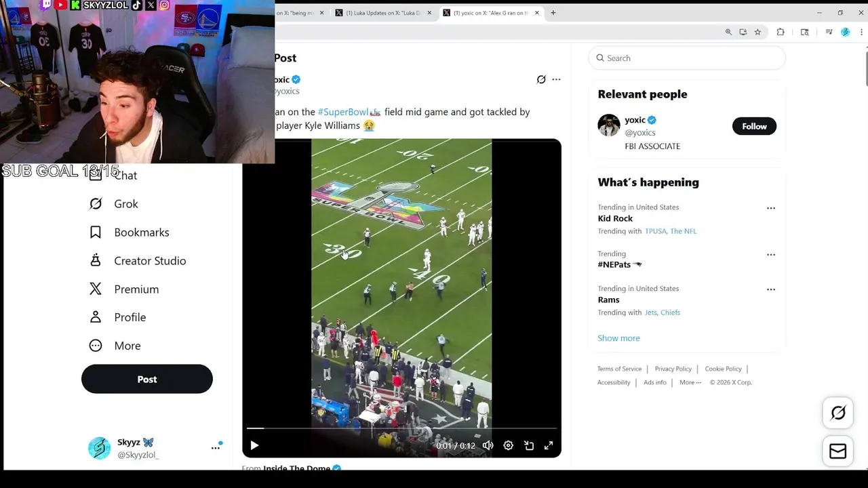
Task: Open more options for Rams trend
Action: [770, 289]
